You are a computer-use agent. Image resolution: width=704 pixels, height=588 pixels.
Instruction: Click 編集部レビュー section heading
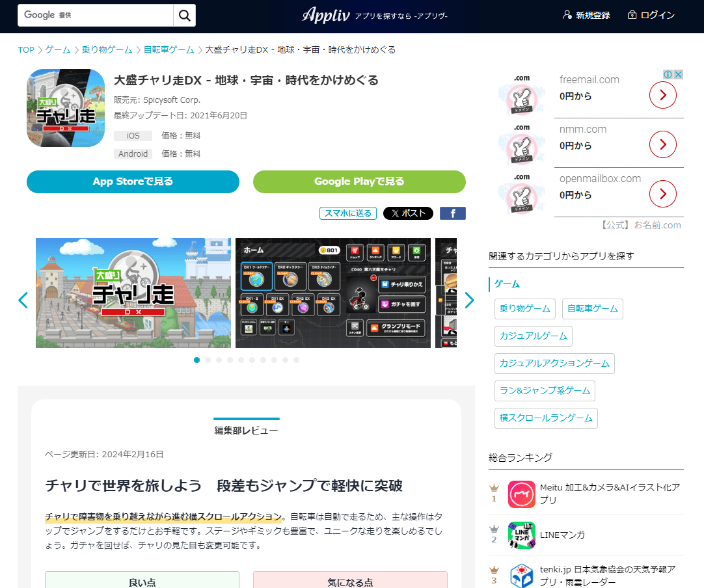point(246,431)
